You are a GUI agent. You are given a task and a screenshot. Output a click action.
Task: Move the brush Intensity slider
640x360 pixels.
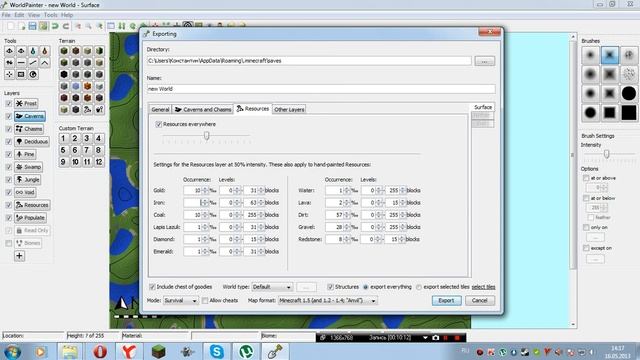[x=607, y=153]
